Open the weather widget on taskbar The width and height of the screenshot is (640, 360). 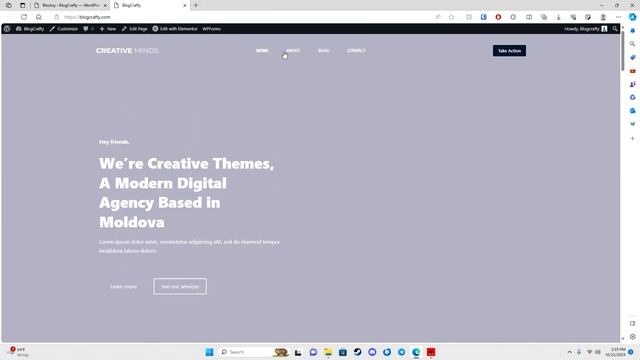[x=18, y=352]
